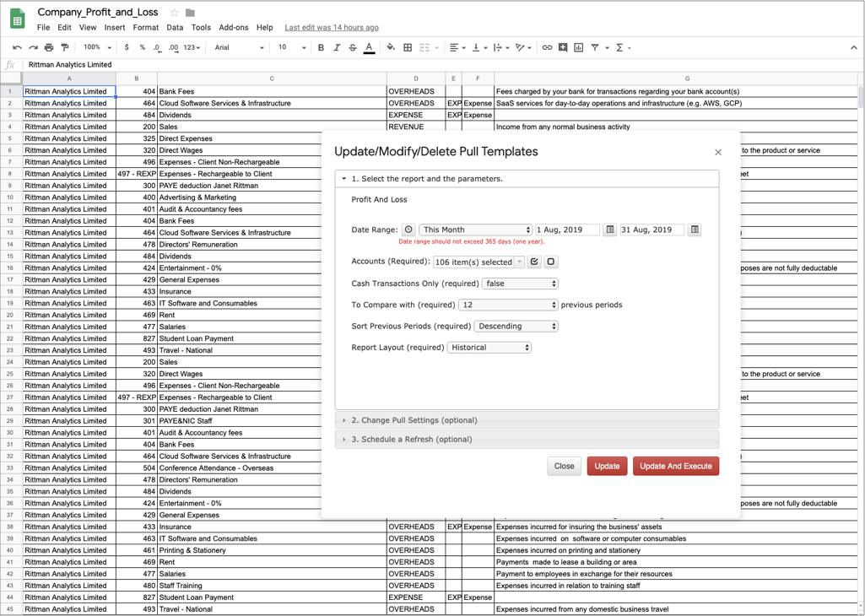The image size is (865, 616).
Task: Open the zoom level dropdown
Action: [98, 48]
